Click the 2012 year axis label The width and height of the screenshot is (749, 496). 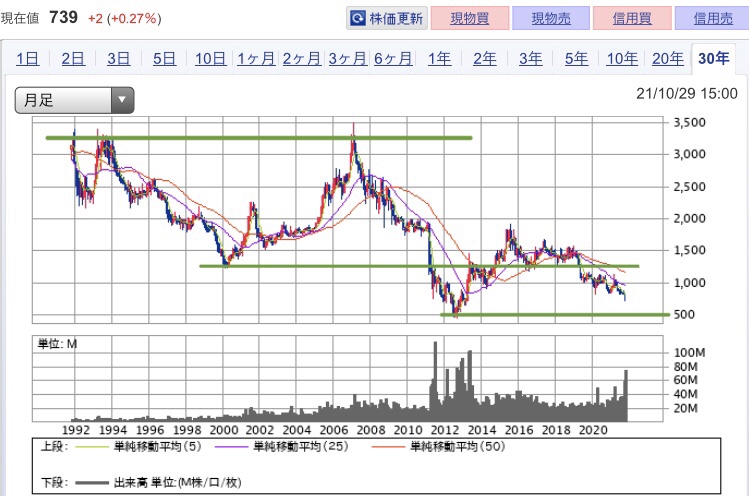[x=444, y=430]
